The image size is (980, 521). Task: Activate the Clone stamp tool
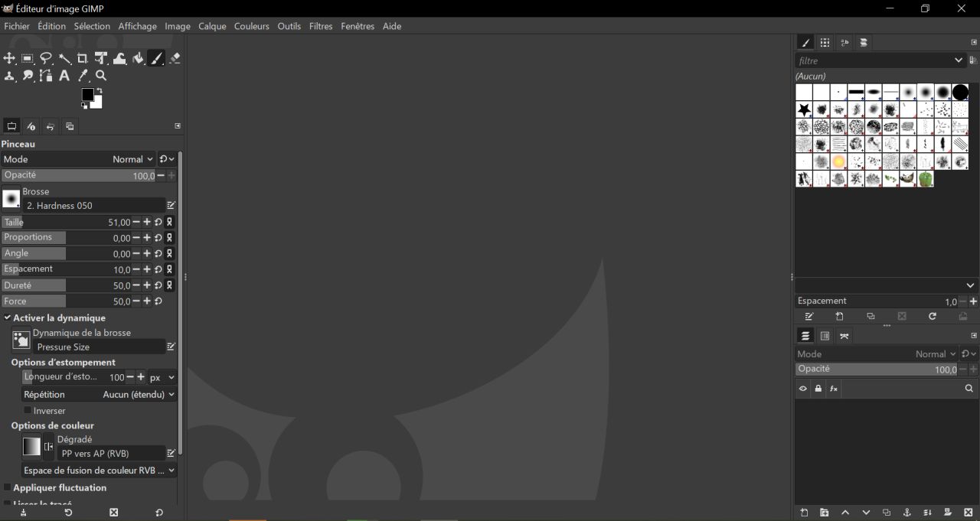click(x=10, y=75)
